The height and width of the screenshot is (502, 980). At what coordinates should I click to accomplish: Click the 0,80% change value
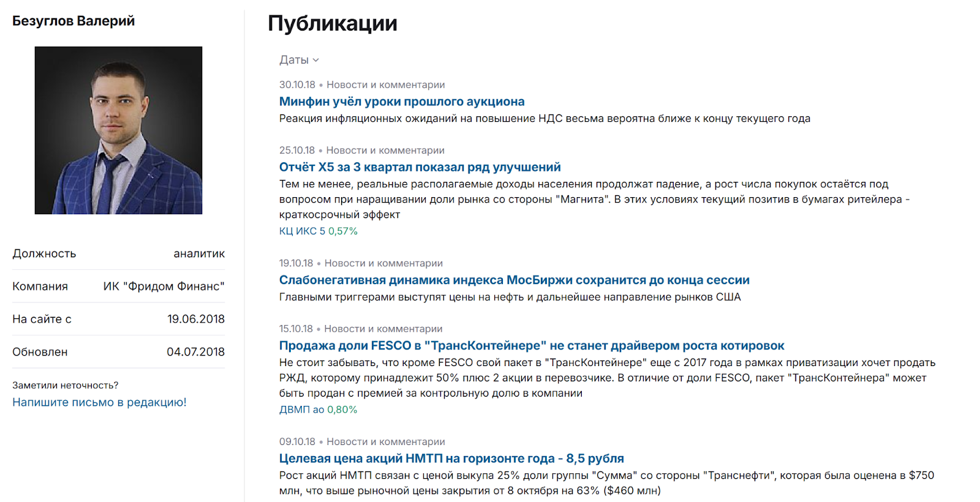(342, 410)
